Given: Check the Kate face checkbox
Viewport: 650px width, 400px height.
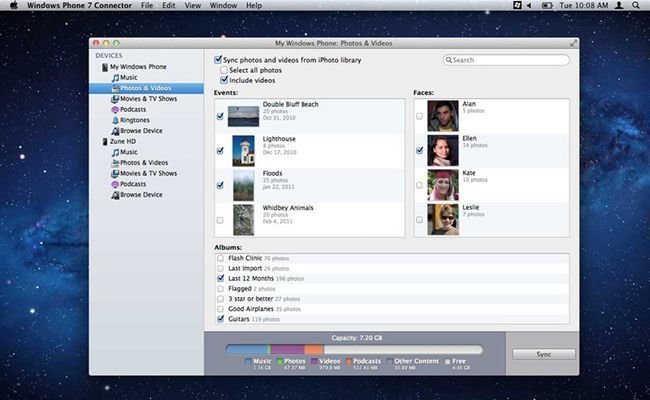Looking at the screenshot, I should [x=420, y=185].
